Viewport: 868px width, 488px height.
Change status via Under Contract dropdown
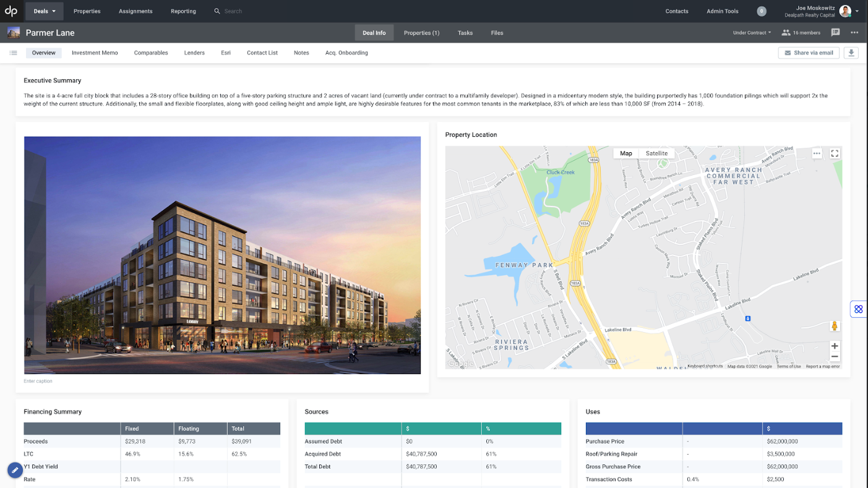click(750, 32)
